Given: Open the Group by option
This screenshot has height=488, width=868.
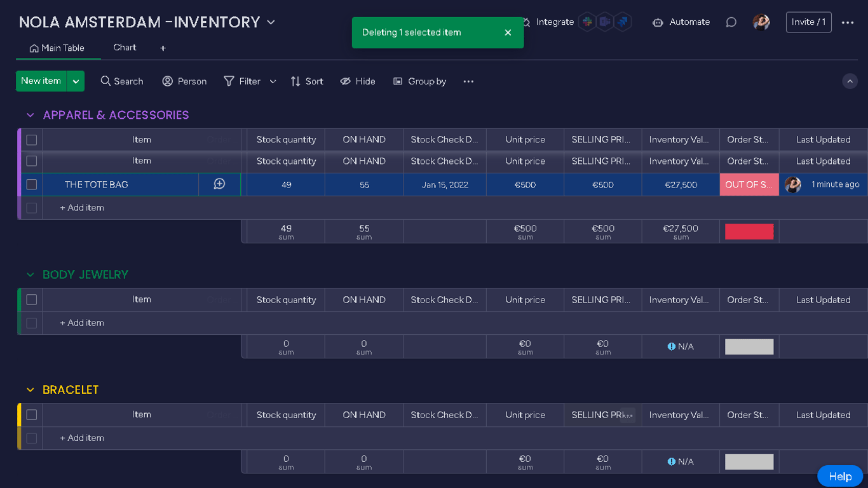Looking at the screenshot, I should coord(419,81).
